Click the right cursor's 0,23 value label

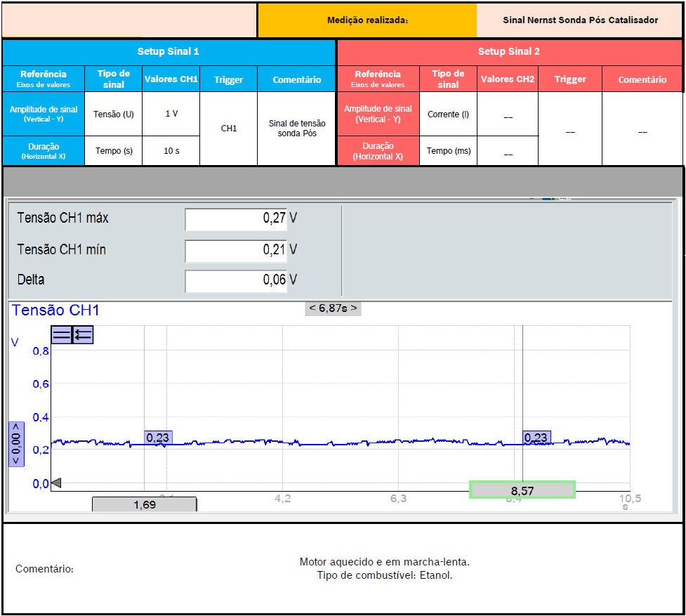[x=536, y=438]
